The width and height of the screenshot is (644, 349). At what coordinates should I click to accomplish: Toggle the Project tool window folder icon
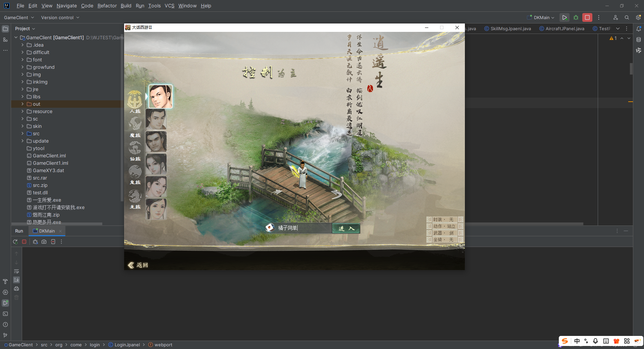tap(5, 29)
